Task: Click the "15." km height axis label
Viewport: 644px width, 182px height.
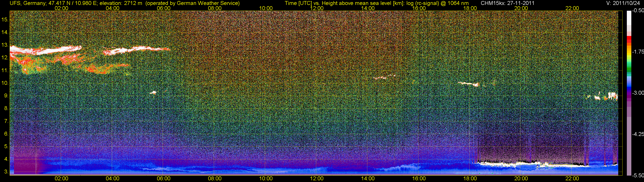Action: (x=5, y=19)
